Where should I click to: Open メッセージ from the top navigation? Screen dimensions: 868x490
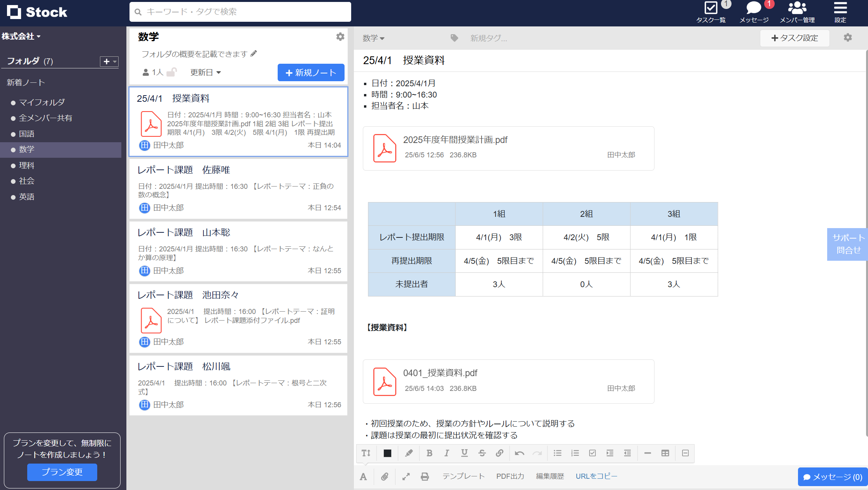point(754,11)
